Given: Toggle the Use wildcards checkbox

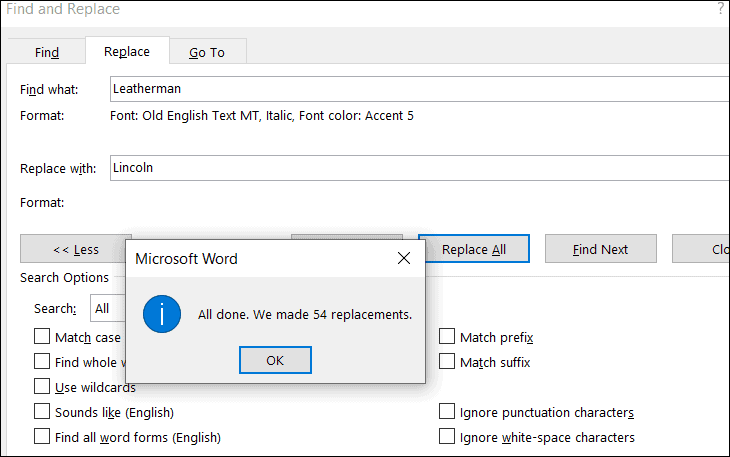Looking at the screenshot, I should pyautogui.click(x=42, y=387).
